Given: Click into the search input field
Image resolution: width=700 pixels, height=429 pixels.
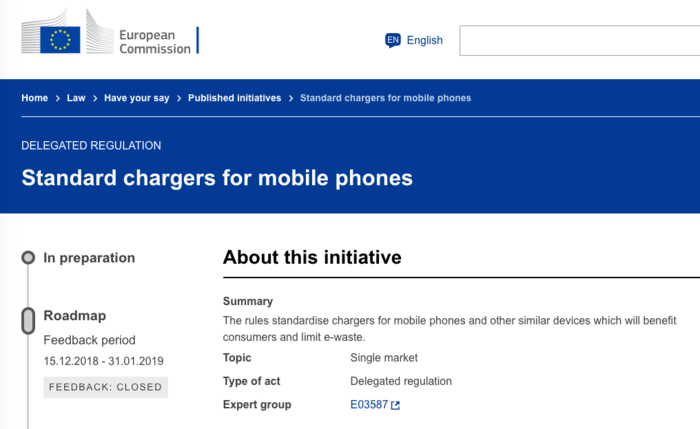Looking at the screenshot, I should coord(579,41).
